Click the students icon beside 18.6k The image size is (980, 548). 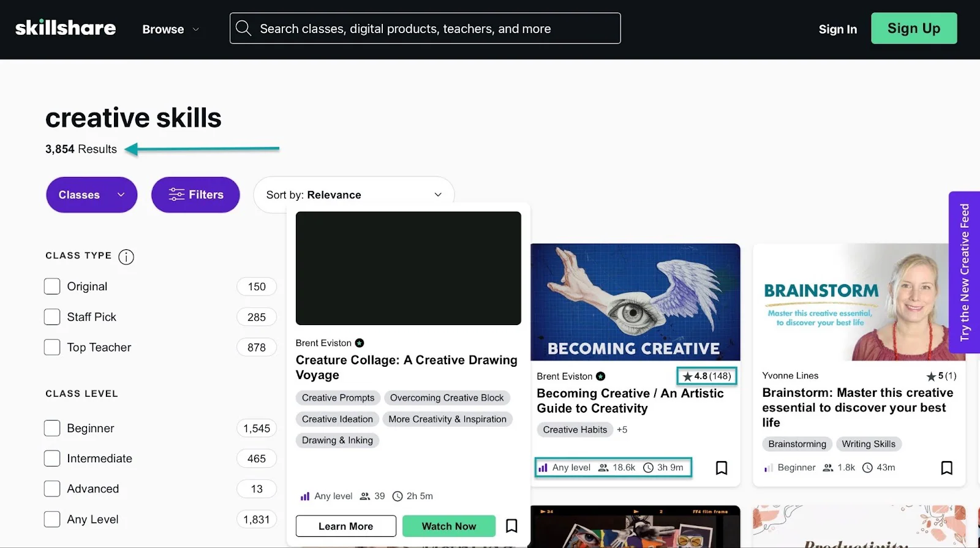point(603,468)
